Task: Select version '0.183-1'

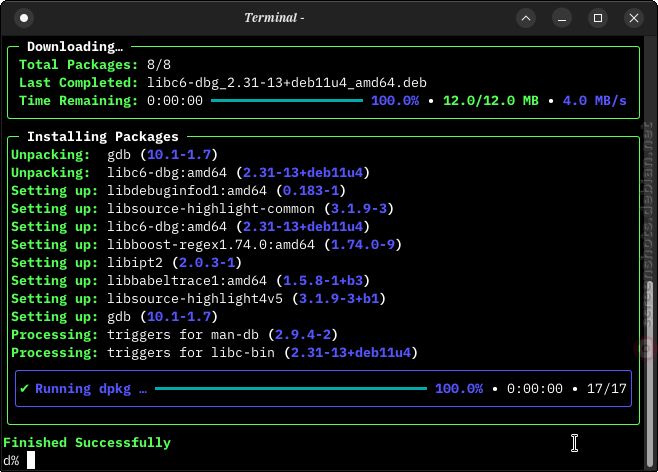Action: pyautogui.click(x=311, y=191)
